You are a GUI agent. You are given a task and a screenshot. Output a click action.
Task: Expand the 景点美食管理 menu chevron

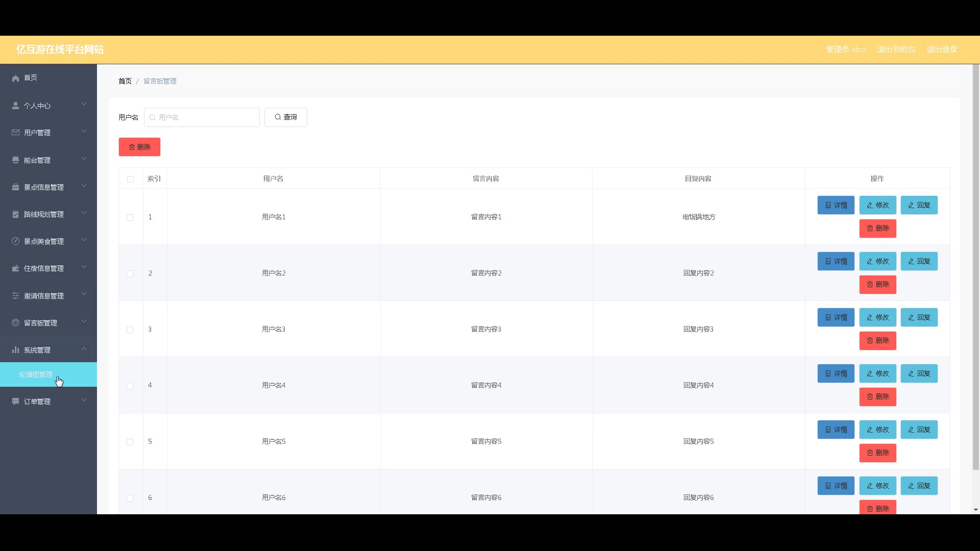84,240
